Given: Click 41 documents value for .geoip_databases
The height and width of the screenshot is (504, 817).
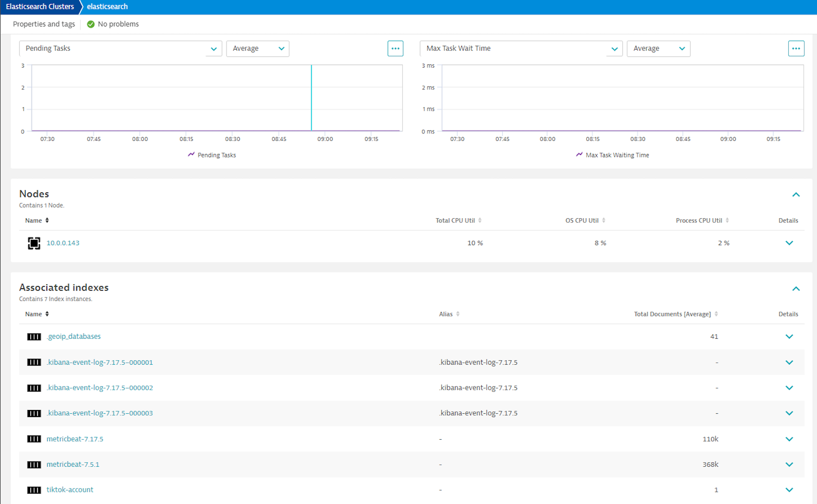Looking at the screenshot, I should pyautogui.click(x=714, y=337).
